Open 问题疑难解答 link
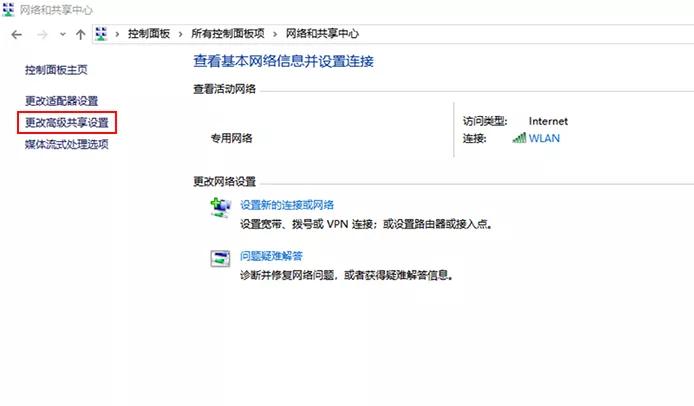 (x=271, y=256)
